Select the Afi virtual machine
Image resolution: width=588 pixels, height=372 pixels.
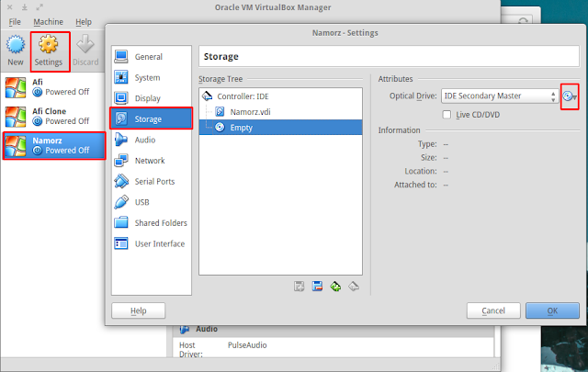point(53,87)
